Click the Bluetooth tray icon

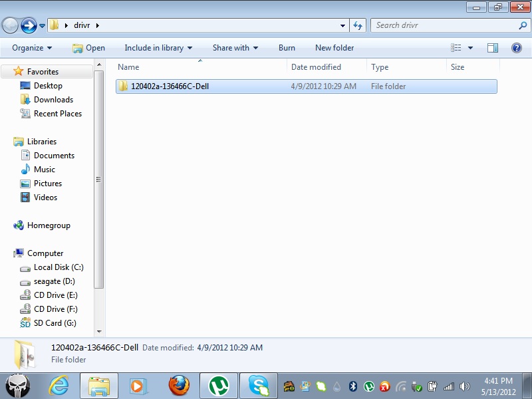click(353, 386)
